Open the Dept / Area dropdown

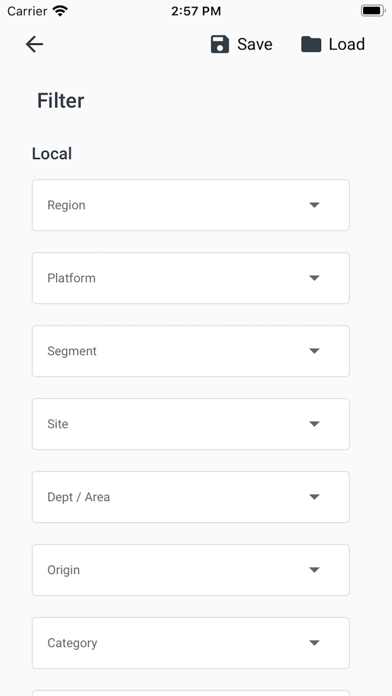click(x=191, y=497)
